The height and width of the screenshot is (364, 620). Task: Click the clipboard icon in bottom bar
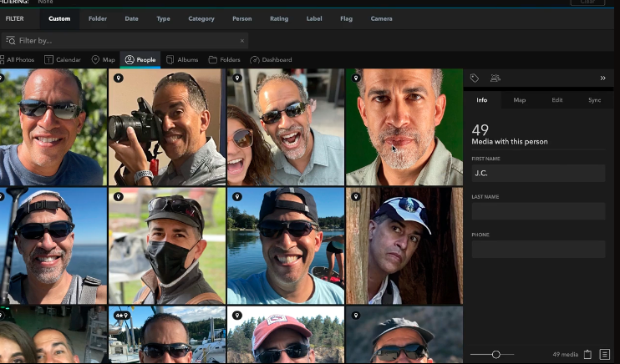587,355
